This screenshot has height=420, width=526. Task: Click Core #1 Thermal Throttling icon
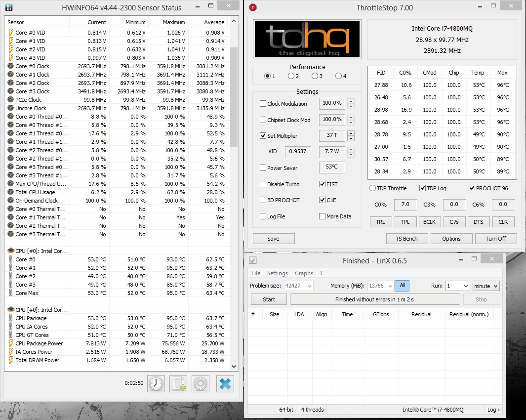[x=11, y=217]
